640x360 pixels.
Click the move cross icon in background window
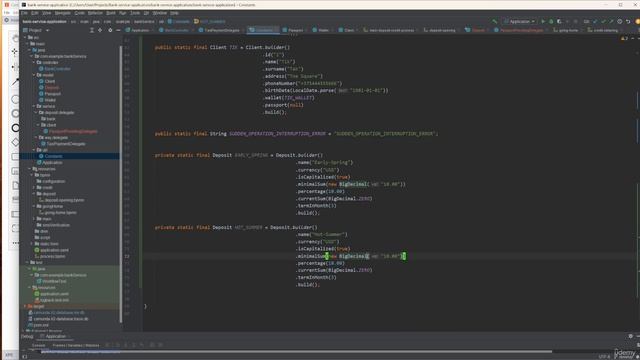pos(15,51)
